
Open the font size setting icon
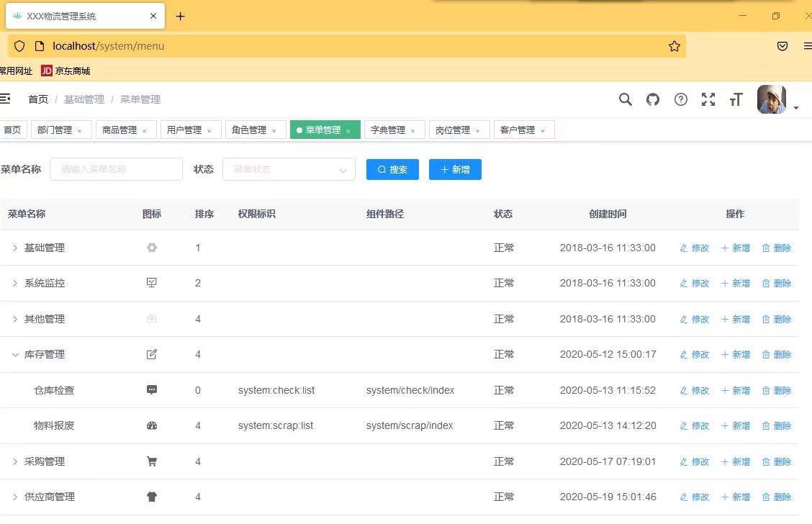[736, 99]
